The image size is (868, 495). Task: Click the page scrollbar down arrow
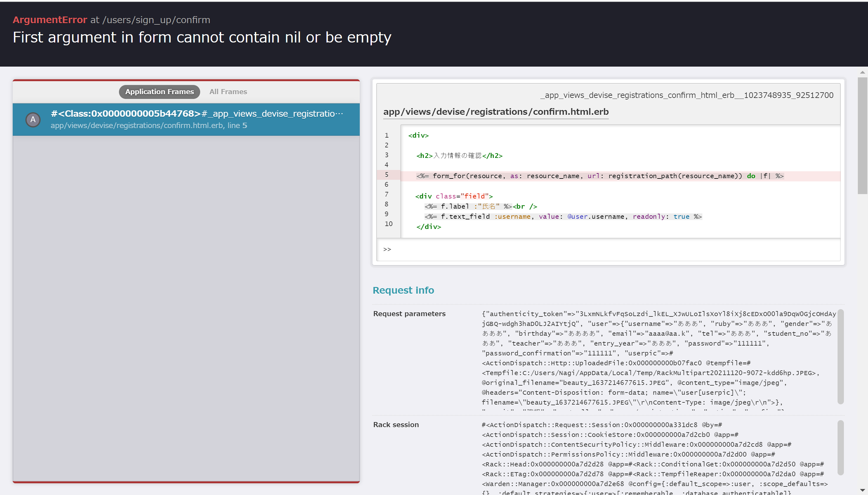point(862,490)
